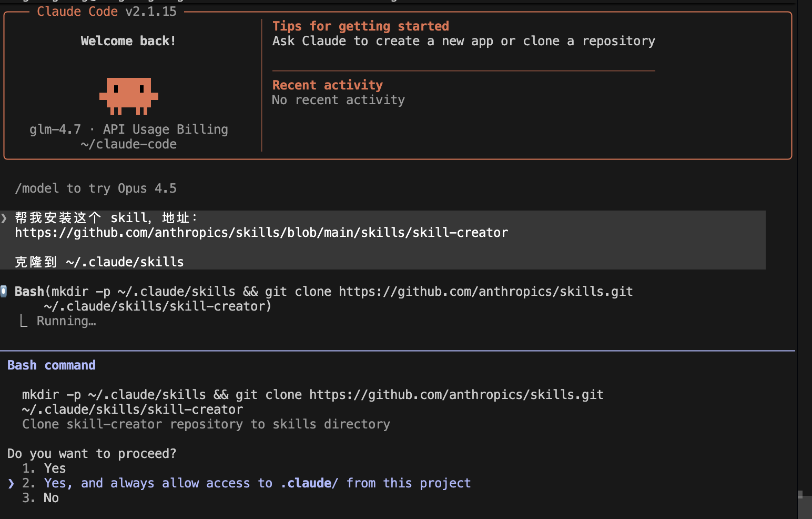Click the Claude Code pixel mascot icon

(x=129, y=96)
